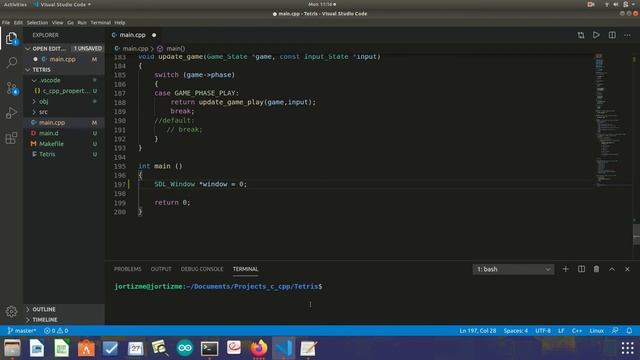Launch Firefox from the dock
640x360 pixels.
click(x=259, y=348)
